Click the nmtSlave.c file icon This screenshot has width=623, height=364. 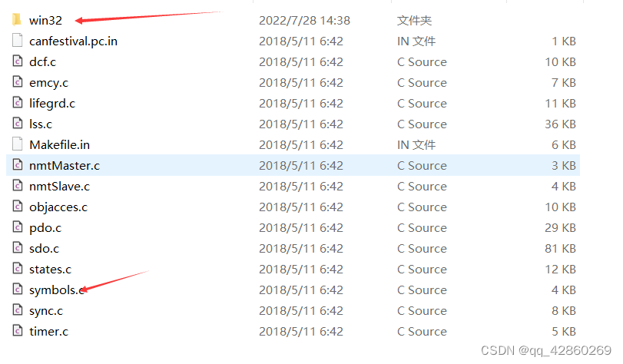[x=18, y=186]
